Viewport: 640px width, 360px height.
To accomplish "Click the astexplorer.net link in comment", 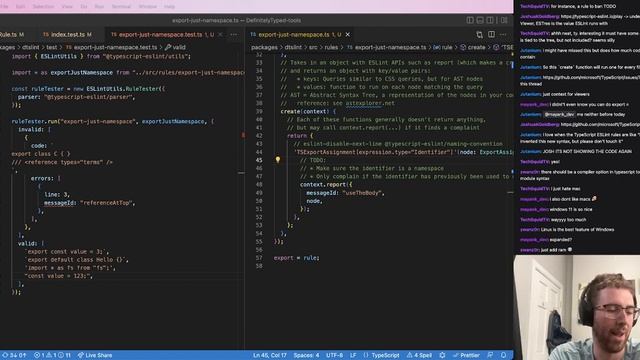I will pos(370,103).
